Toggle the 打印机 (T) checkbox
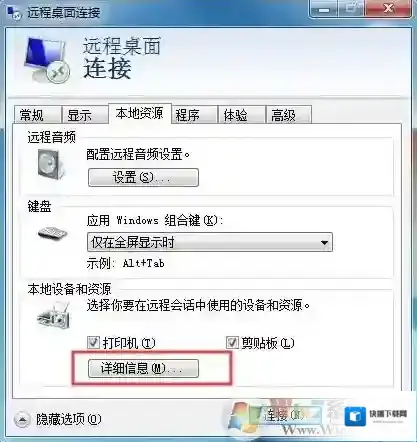417x442 pixels. click(93, 342)
